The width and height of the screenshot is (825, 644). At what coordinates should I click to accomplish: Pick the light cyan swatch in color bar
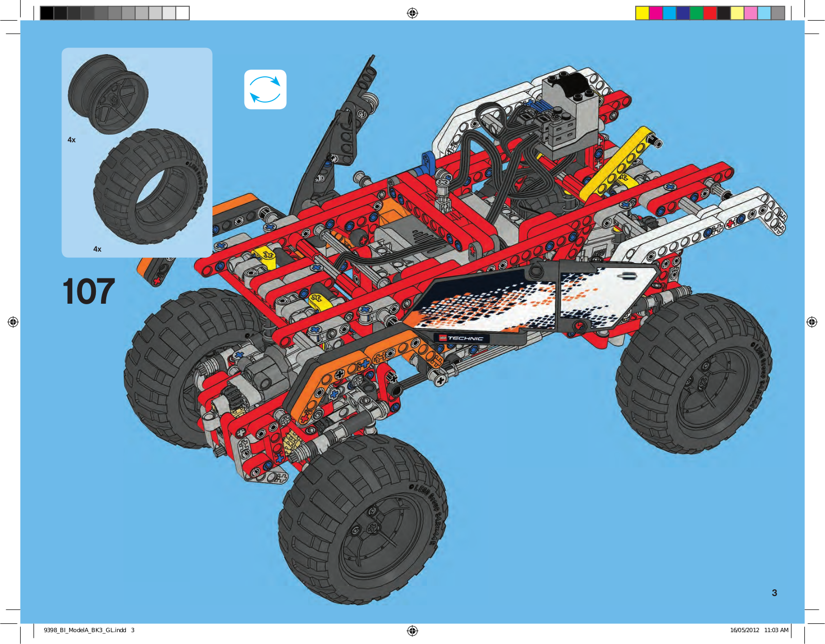click(x=765, y=13)
